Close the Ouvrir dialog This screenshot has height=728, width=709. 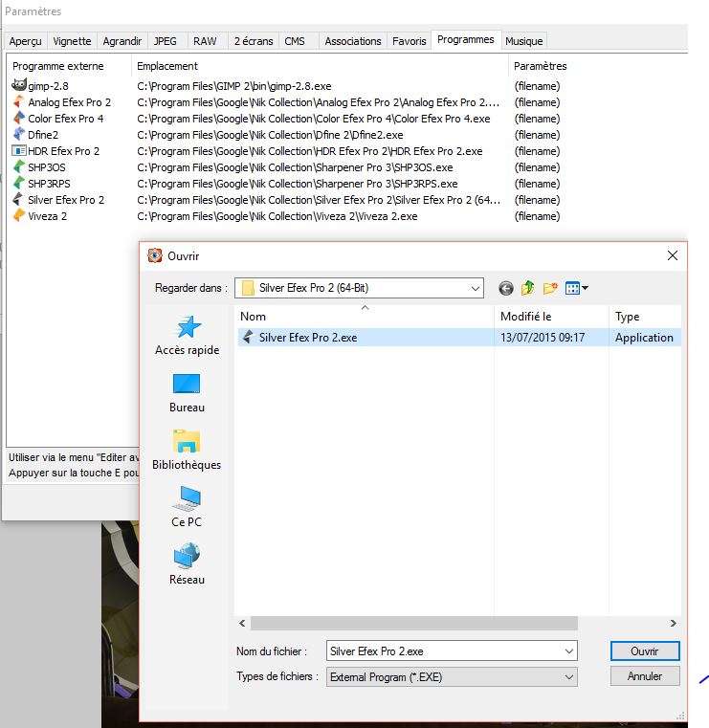pos(672,255)
